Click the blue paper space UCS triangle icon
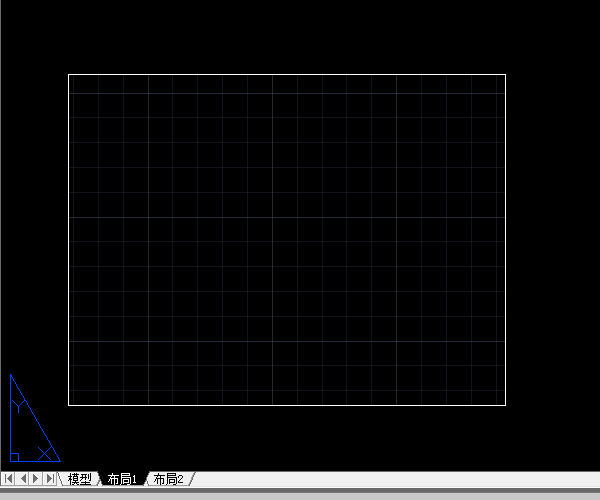Image resolution: width=600 pixels, height=500 pixels. click(34, 418)
